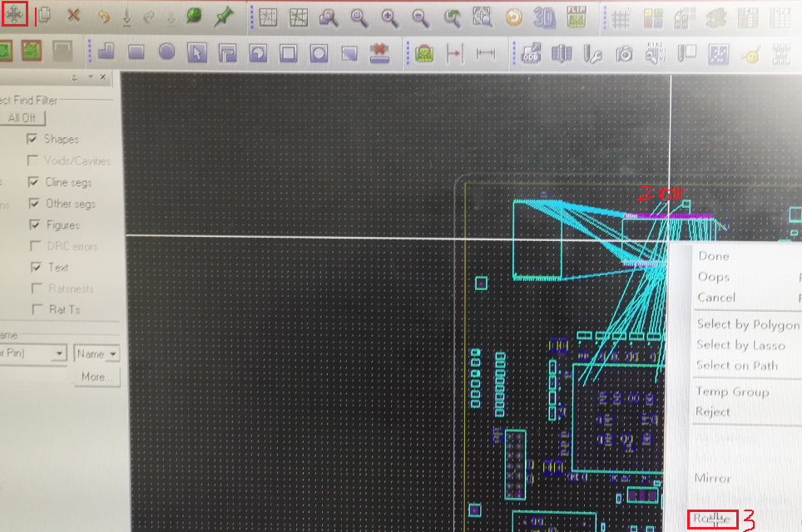Choose Rotate from the context menu

[x=713, y=520]
